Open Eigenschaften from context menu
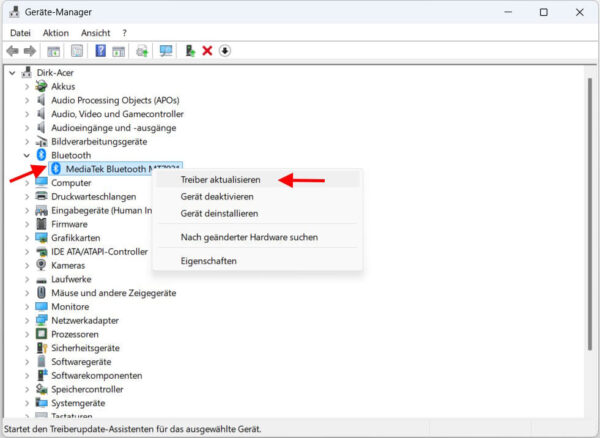 pos(258,261)
